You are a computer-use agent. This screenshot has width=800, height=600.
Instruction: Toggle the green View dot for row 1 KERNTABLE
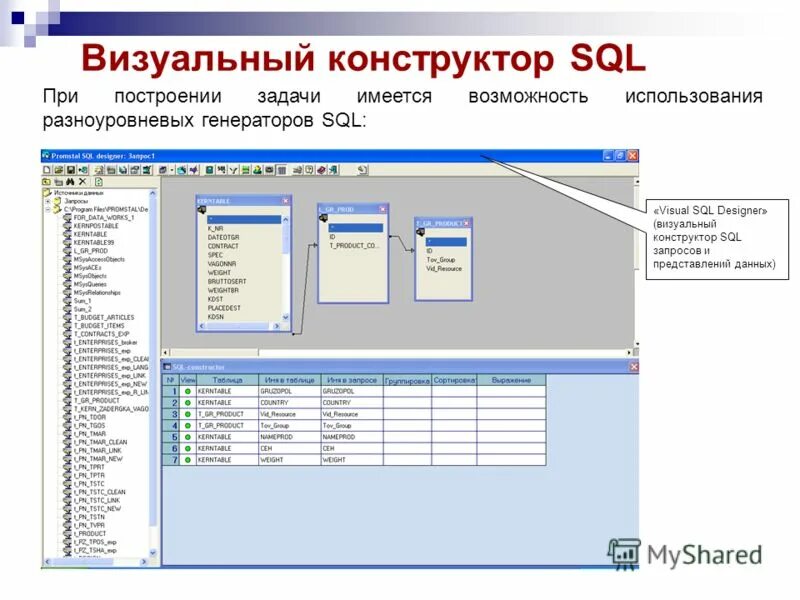[188, 393]
